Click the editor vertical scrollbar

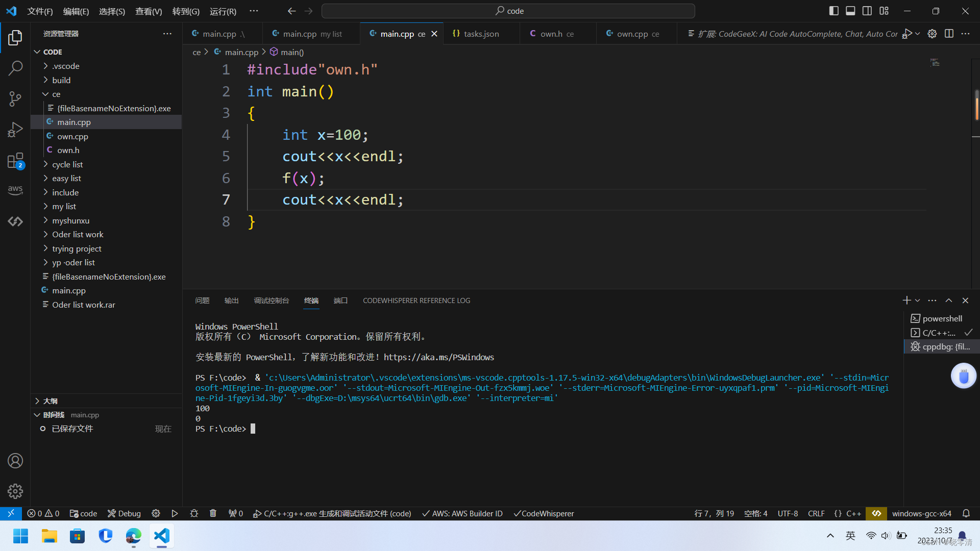click(x=976, y=173)
